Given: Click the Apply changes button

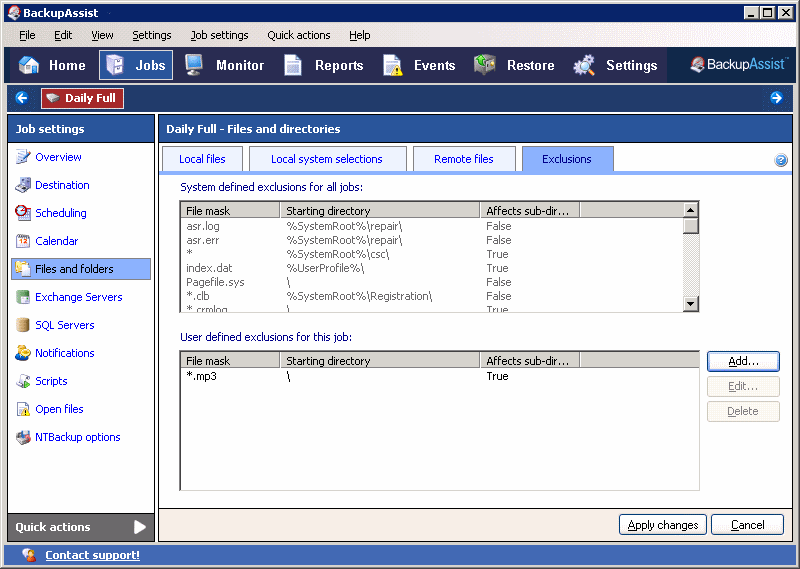Looking at the screenshot, I should (662, 525).
